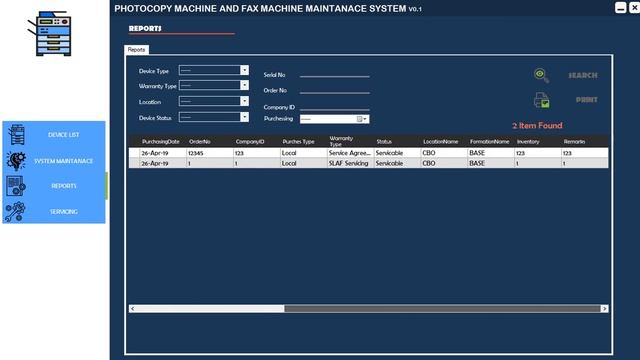This screenshot has width=640, height=360.
Task: Click the scrollbar right arrow
Action: [x=604, y=309]
